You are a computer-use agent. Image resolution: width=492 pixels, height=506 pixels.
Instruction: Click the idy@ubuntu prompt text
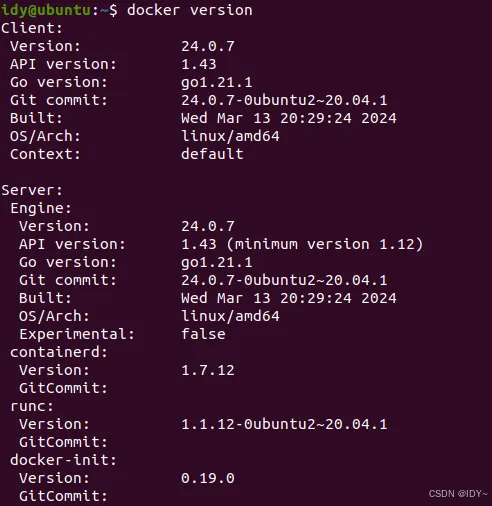[46, 10]
